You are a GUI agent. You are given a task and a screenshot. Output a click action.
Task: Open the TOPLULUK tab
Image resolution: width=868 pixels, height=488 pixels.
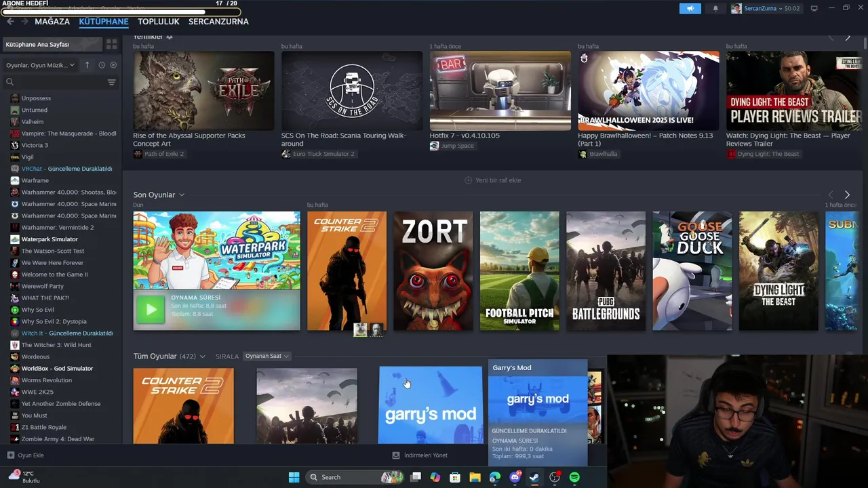click(x=159, y=22)
